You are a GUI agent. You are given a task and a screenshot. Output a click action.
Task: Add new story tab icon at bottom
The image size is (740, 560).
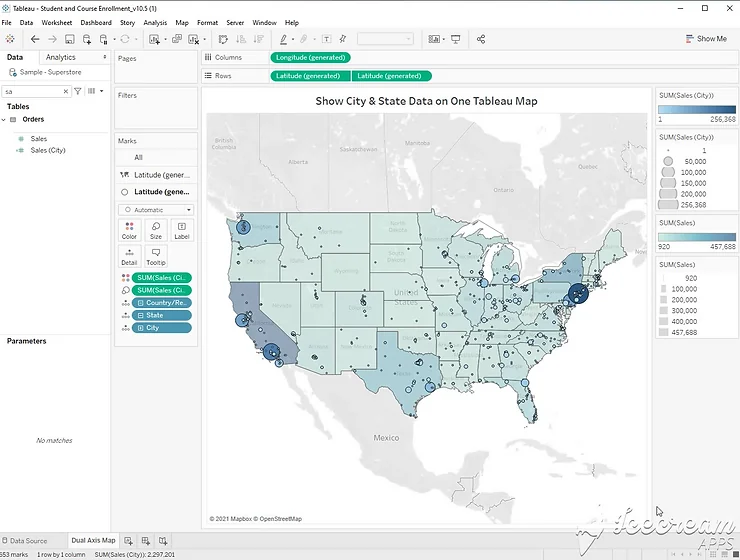click(x=163, y=541)
